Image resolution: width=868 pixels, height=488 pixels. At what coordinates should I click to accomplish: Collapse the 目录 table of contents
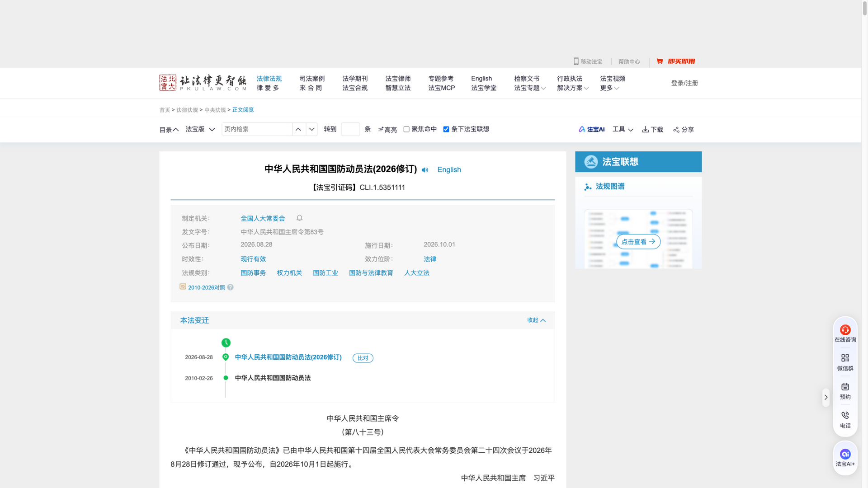[169, 130]
